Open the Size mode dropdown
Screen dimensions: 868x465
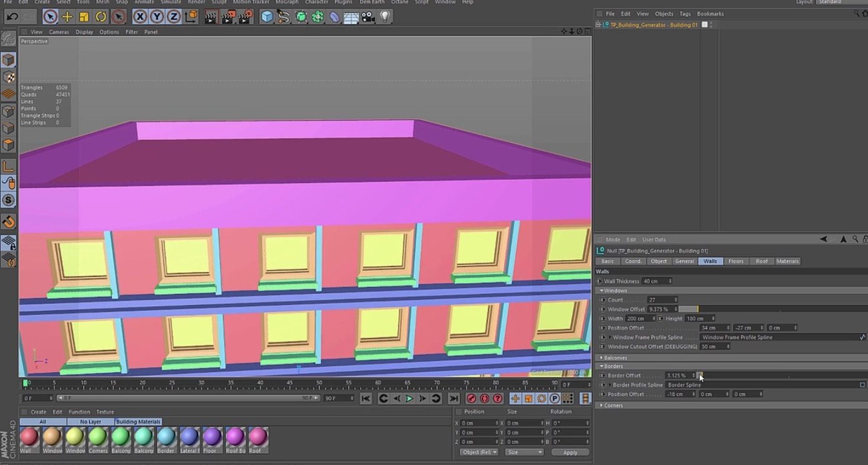[x=524, y=453]
